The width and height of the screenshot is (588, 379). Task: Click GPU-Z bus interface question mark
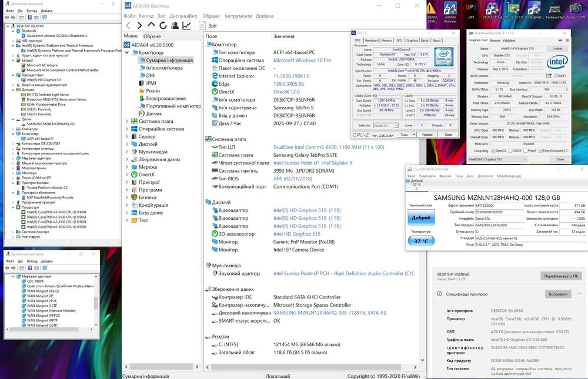click(x=566, y=89)
